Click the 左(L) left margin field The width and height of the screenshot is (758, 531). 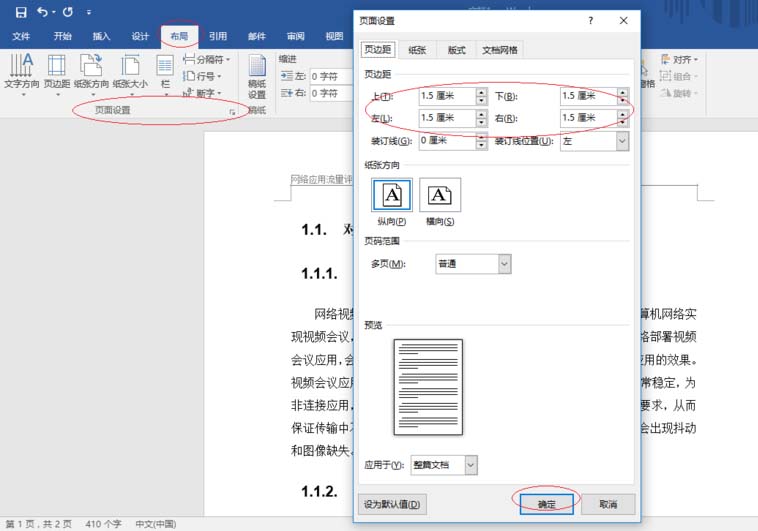tap(447, 118)
